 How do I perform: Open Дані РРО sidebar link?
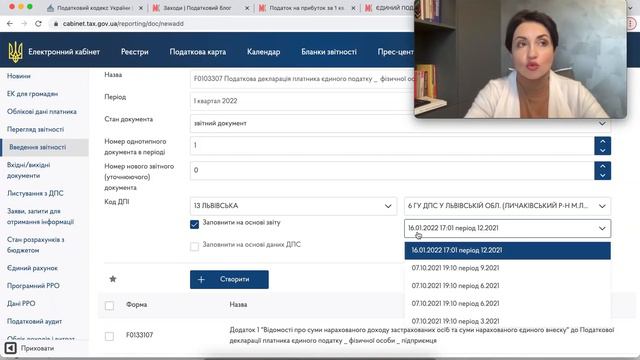tap(21, 303)
